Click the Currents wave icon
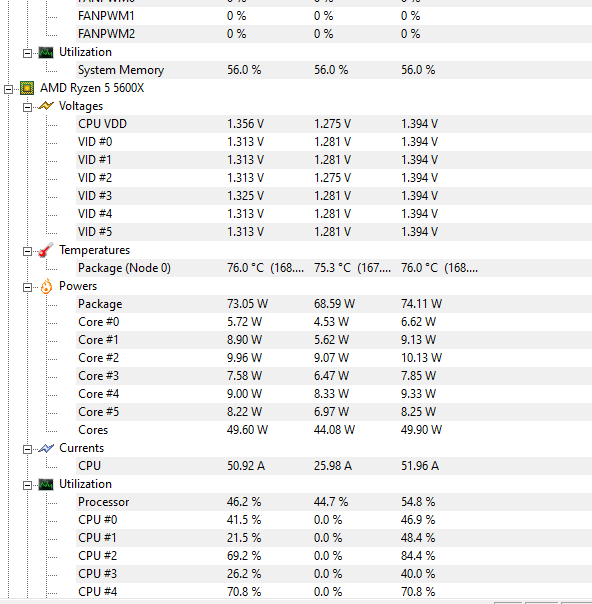The height and width of the screenshot is (604, 592). click(x=46, y=448)
